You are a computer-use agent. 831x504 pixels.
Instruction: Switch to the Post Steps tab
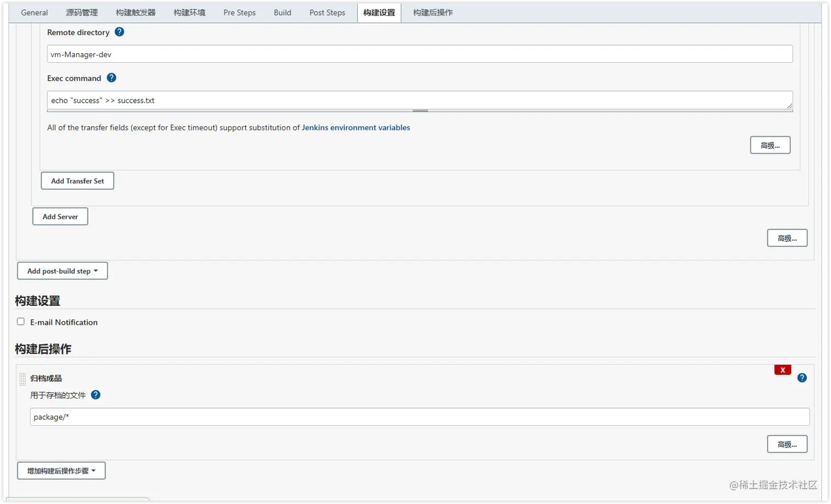point(327,13)
